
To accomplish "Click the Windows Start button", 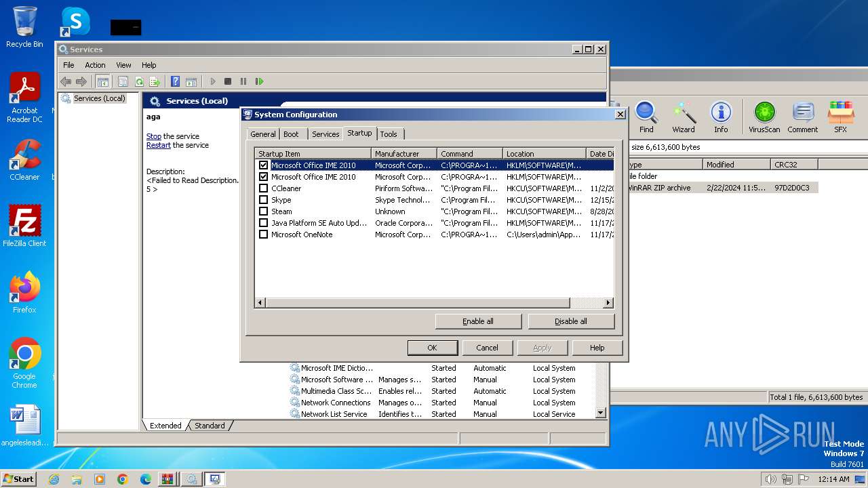I will (18, 479).
